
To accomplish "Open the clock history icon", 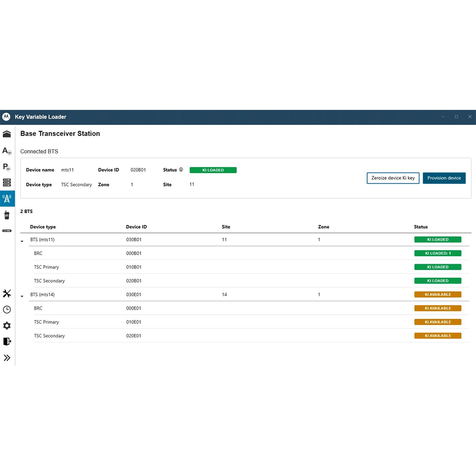I will [x=7, y=310].
